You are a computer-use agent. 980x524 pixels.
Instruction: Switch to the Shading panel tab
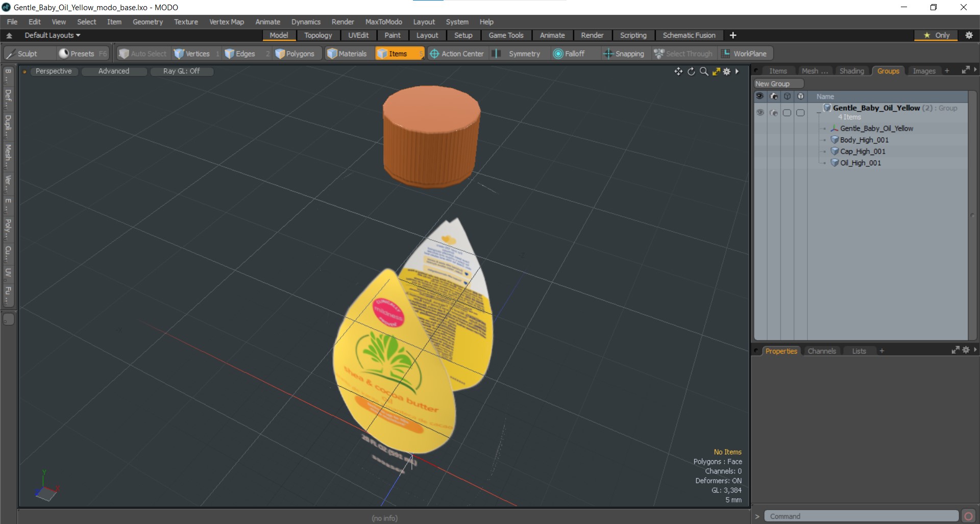click(851, 71)
